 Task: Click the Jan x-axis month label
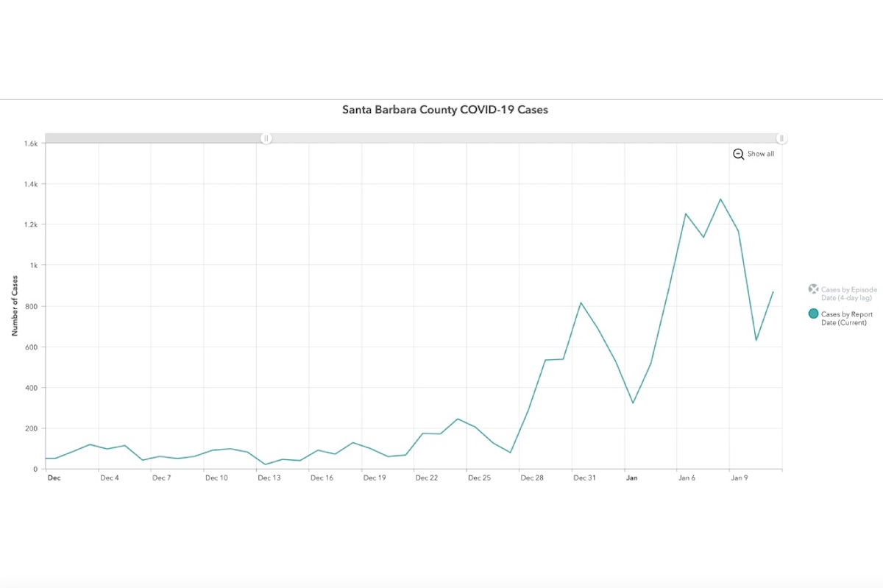(x=632, y=478)
